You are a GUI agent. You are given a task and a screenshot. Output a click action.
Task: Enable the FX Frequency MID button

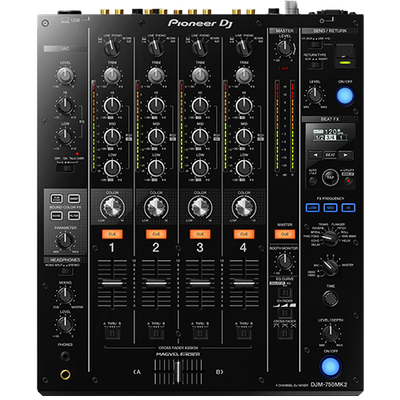point(330,207)
